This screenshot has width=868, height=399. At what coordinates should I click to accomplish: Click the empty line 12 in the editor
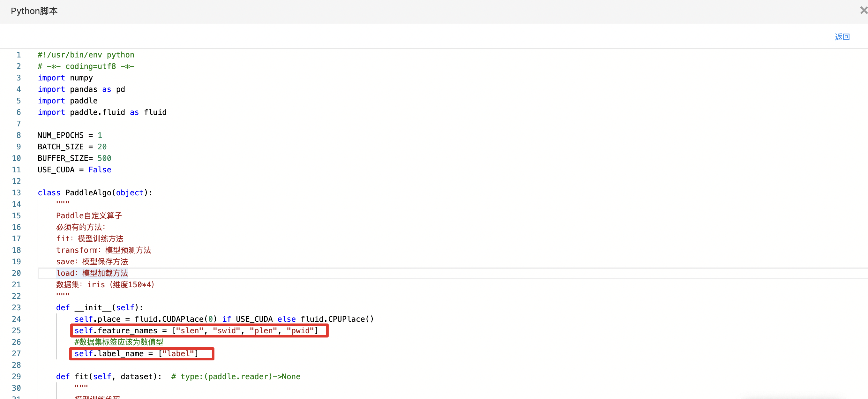click(453, 181)
